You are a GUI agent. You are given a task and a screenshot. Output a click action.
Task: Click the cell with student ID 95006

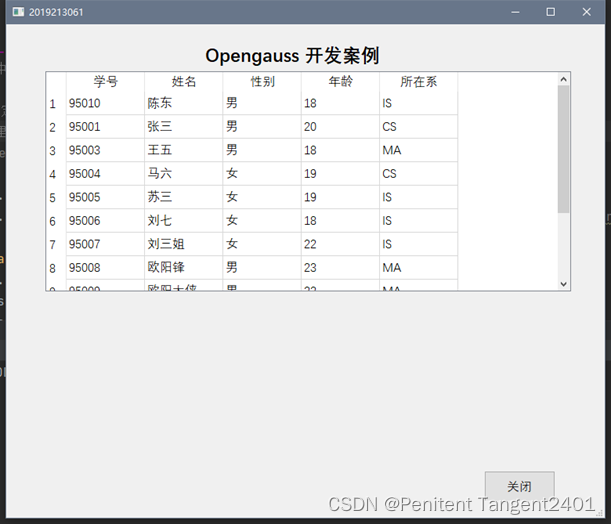(x=105, y=221)
